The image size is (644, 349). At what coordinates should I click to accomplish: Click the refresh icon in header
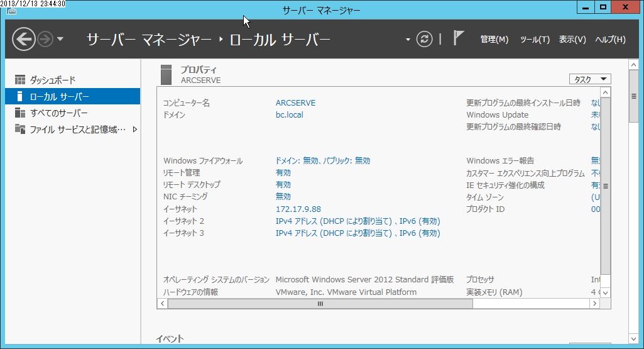tap(424, 39)
